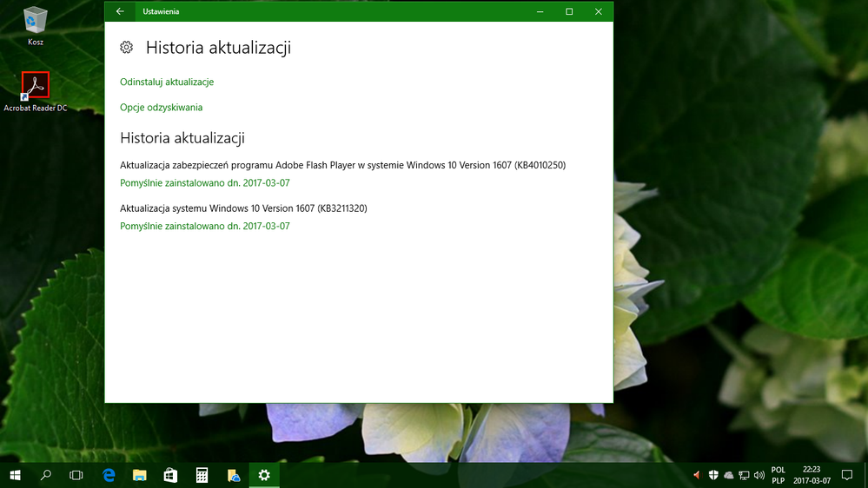The image size is (868, 488).
Task: Launch Microsoft Edge from the taskbar
Action: 109,475
